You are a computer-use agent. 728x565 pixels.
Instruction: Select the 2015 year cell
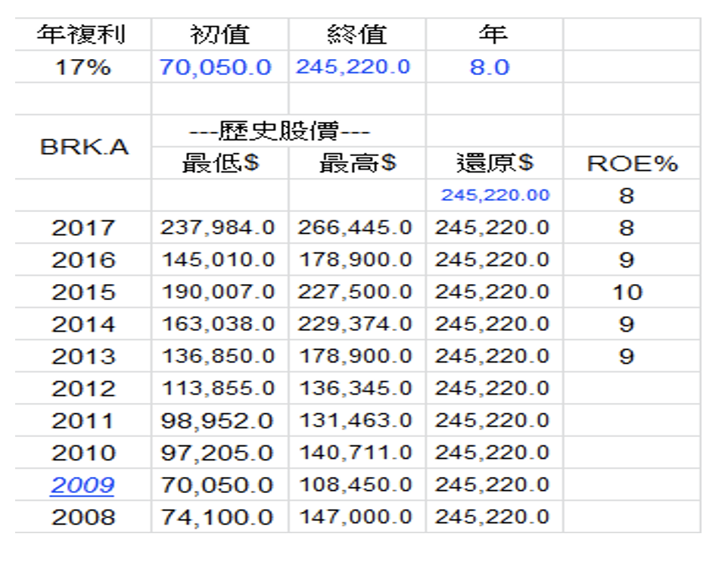(x=83, y=292)
